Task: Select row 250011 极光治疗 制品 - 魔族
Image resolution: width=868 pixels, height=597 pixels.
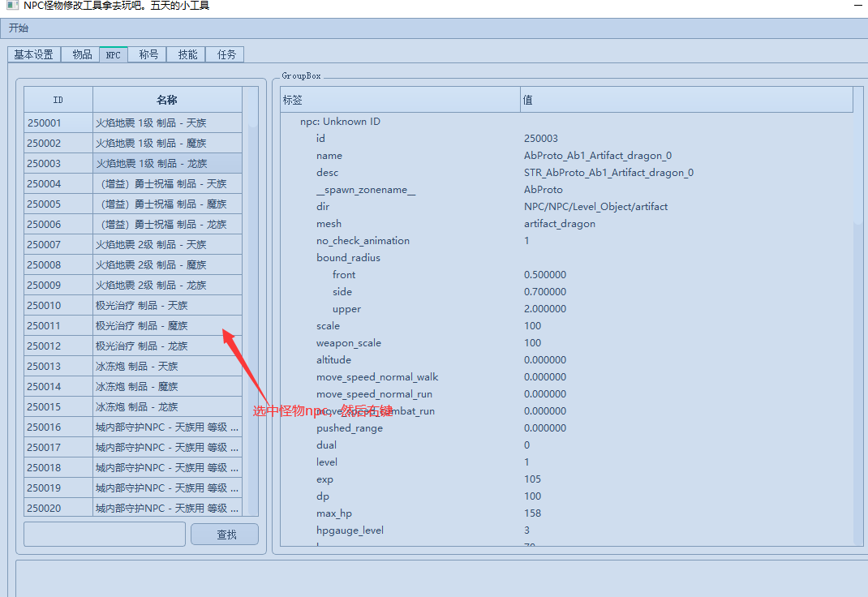Action: (x=133, y=325)
